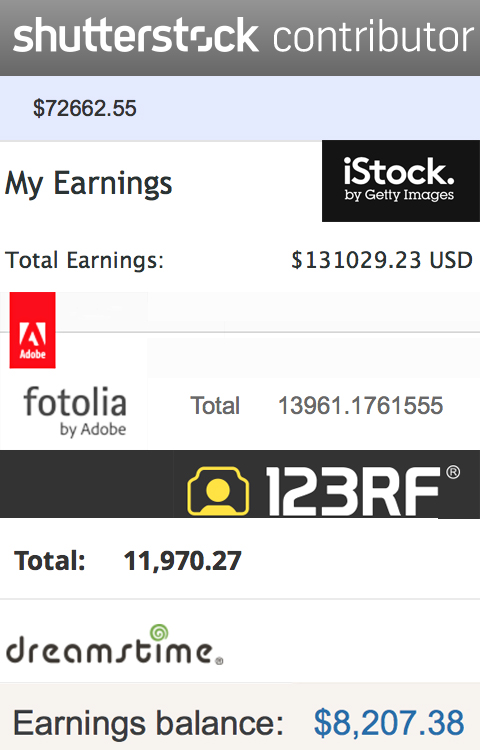
Task: Click the Shutterstock contributor logo
Action: (x=243, y=35)
